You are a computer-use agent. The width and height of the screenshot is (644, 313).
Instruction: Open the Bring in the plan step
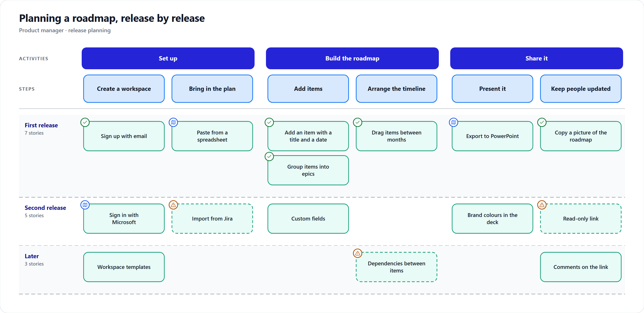coord(212,89)
